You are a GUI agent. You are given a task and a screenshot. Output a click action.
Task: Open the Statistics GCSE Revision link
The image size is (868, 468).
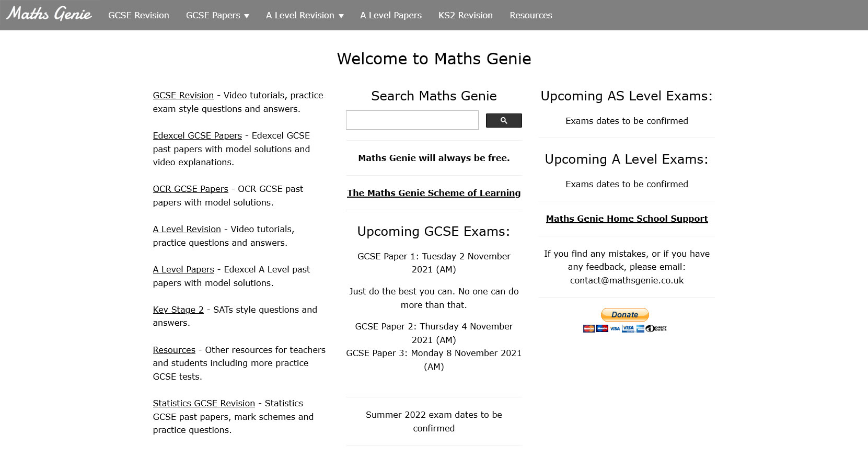point(204,403)
